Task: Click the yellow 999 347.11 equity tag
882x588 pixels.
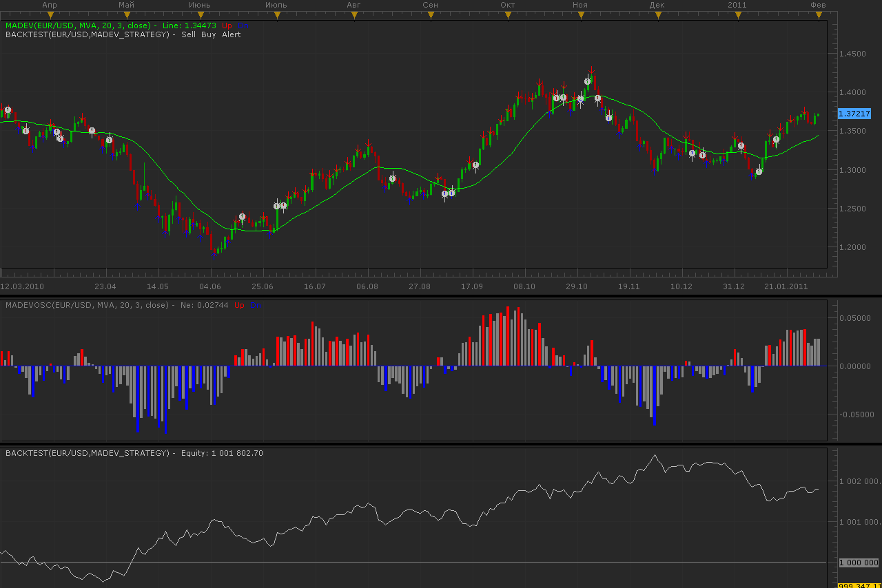Action: pyautogui.click(x=859, y=585)
